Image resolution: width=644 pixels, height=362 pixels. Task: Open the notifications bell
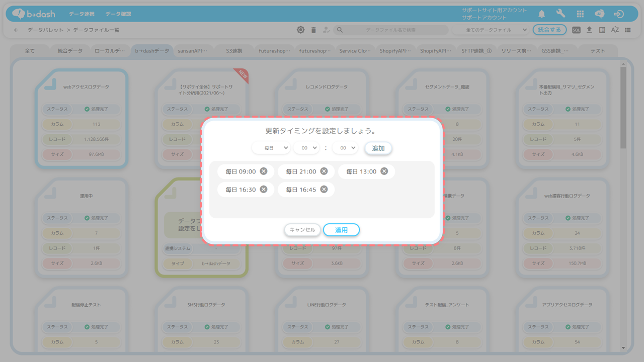(542, 14)
